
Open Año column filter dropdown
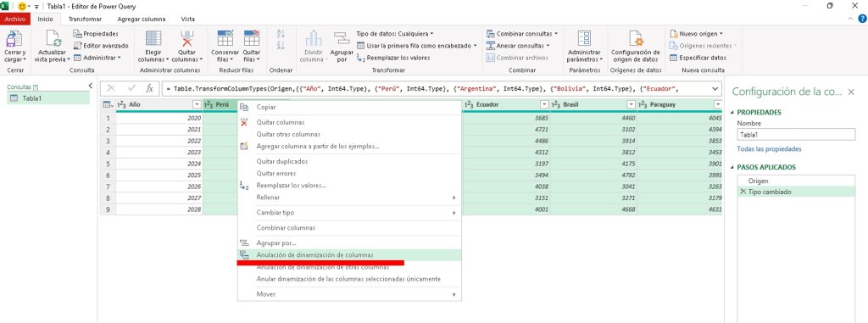pos(197,105)
